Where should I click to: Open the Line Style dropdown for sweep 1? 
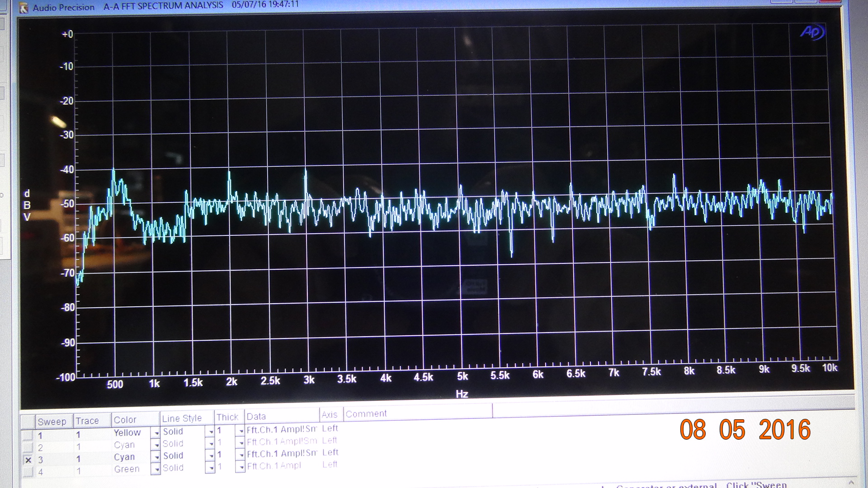tap(210, 432)
